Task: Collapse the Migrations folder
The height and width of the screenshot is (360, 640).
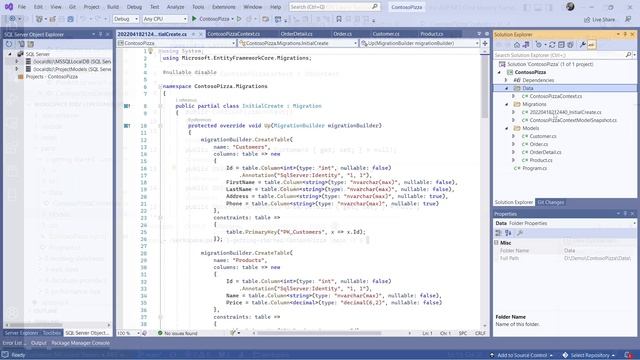Action: pos(506,104)
